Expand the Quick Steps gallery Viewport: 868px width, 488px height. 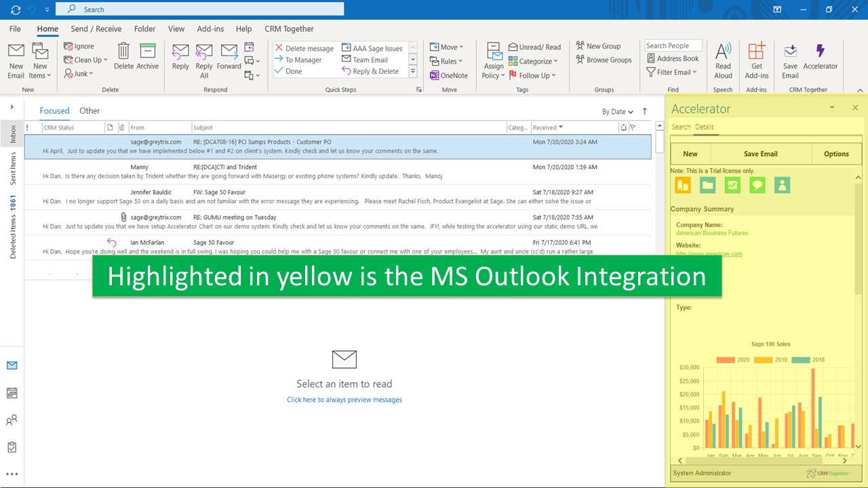coord(412,71)
